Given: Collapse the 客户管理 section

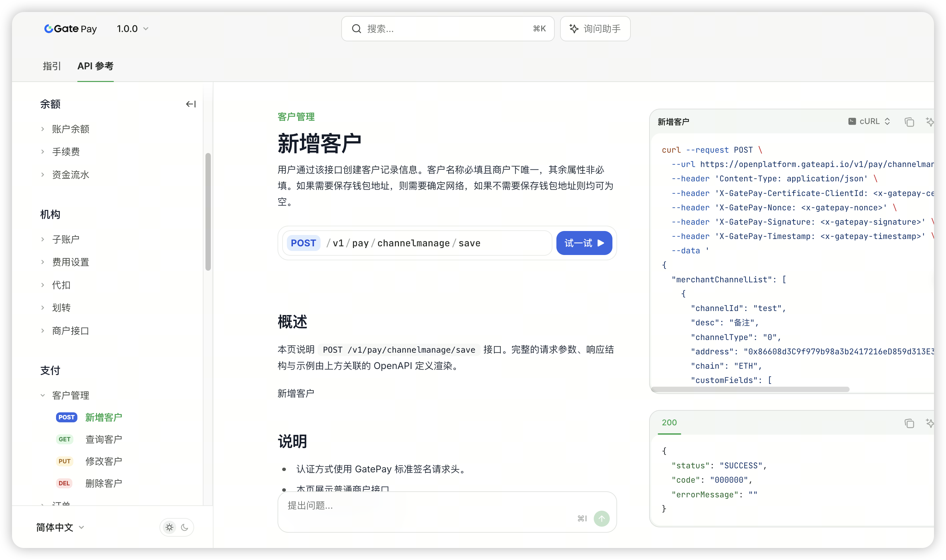Looking at the screenshot, I should (x=71, y=395).
